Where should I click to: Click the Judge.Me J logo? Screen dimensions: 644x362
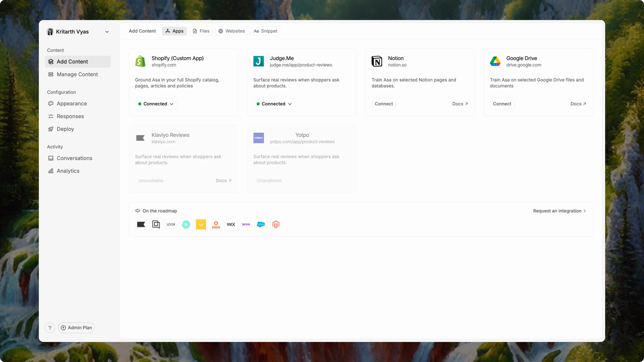click(259, 61)
